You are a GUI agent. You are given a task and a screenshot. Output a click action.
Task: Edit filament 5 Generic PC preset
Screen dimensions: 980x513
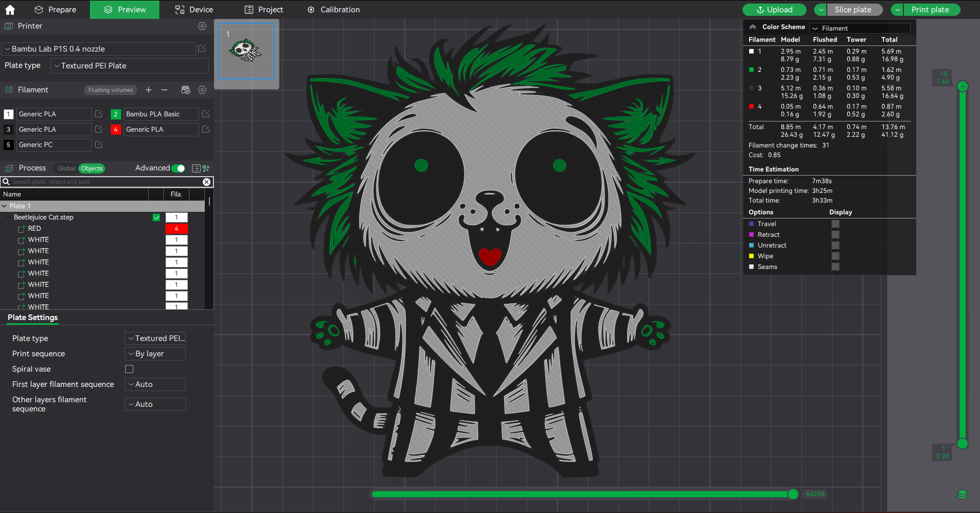tap(99, 144)
